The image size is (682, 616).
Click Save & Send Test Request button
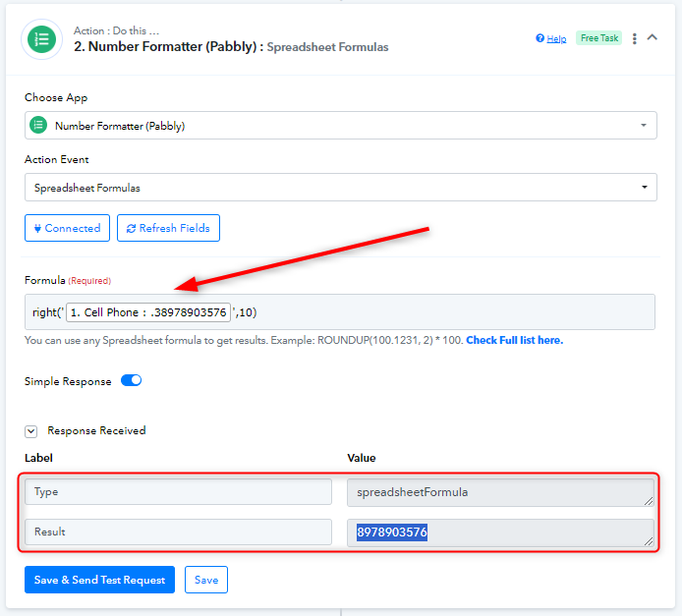(x=99, y=580)
